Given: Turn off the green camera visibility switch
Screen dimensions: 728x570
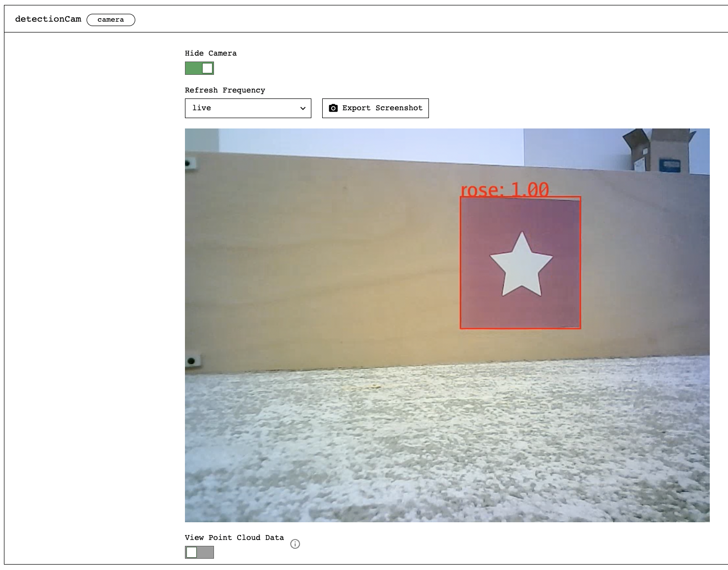Looking at the screenshot, I should coord(199,68).
